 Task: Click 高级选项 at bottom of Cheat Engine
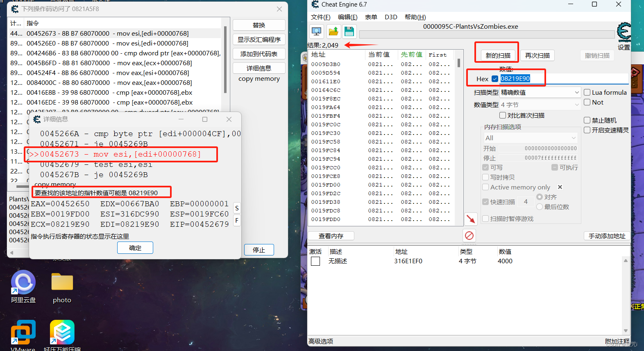321,341
